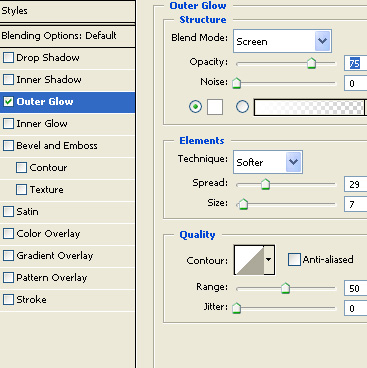This screenshot has width=367, height=368.
Task: Enable the Pattern Overlay checkbox
Action: (x=8, y=278)
